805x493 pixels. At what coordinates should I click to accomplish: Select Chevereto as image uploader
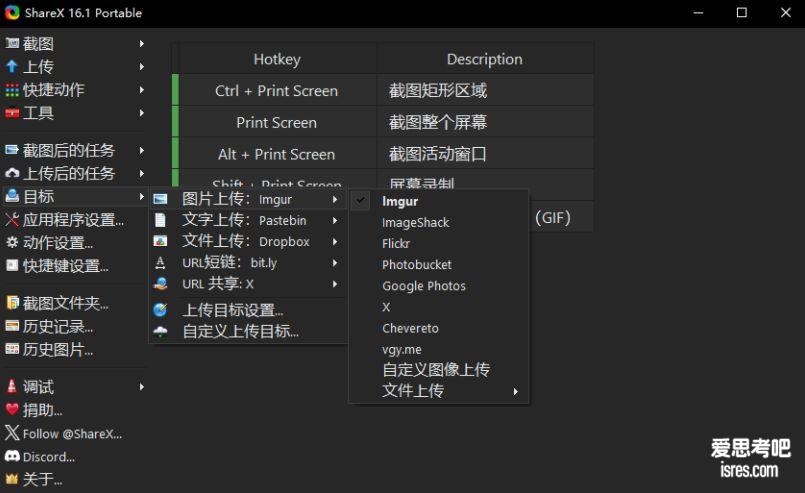pyautogui.click(x=410, y=328)
